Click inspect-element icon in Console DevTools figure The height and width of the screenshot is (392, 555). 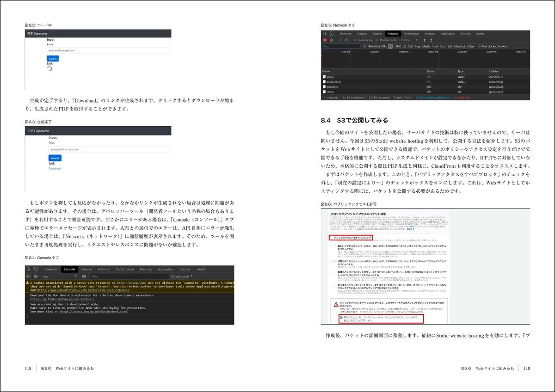29,269
